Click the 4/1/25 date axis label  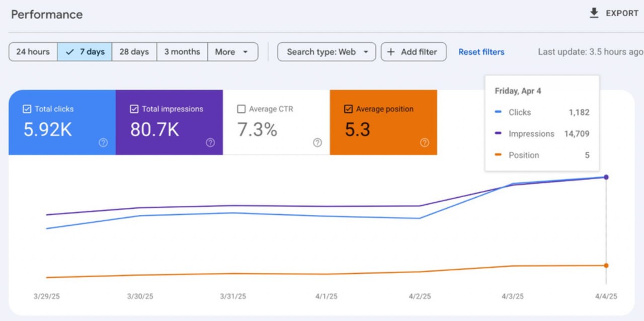(327, 296)
